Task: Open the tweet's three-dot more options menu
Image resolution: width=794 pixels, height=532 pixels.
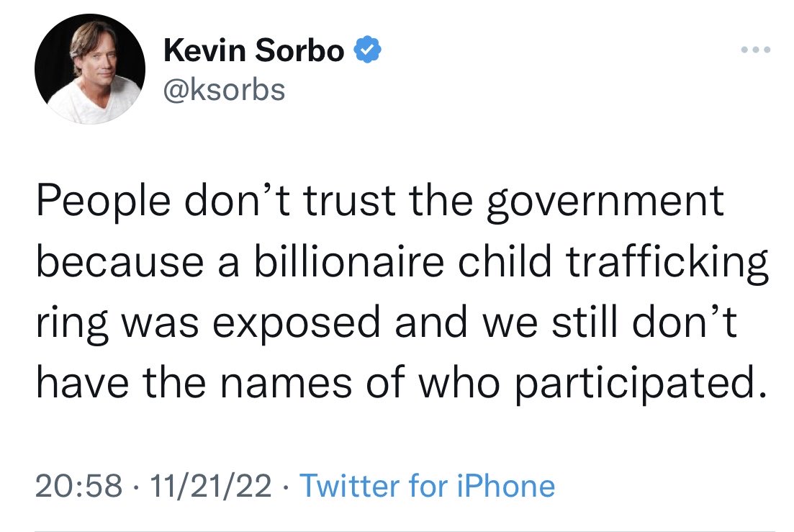Action: 757,50
